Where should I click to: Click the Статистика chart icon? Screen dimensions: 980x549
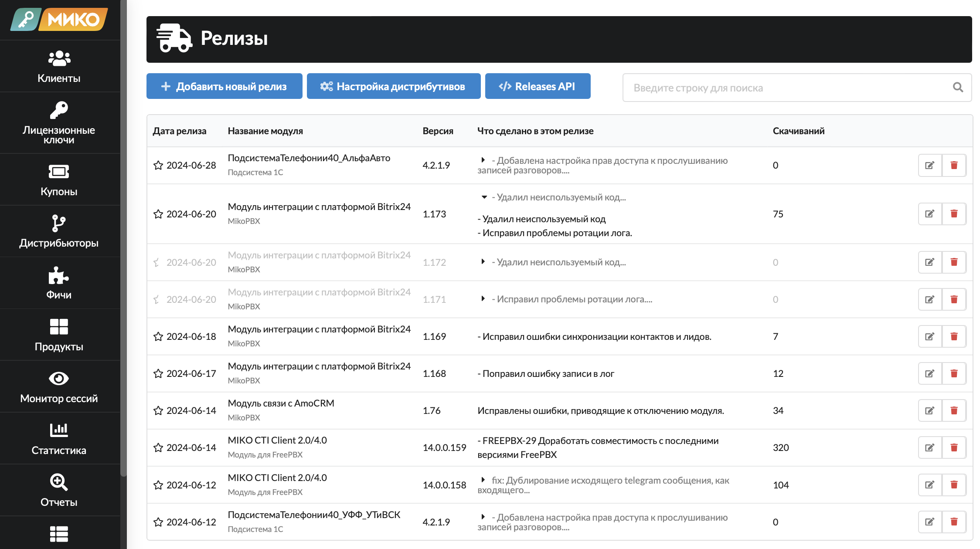point(59,430)
